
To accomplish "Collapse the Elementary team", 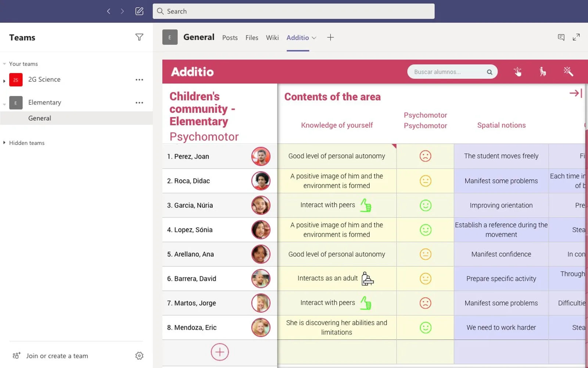I will click(x=4, y=105).
